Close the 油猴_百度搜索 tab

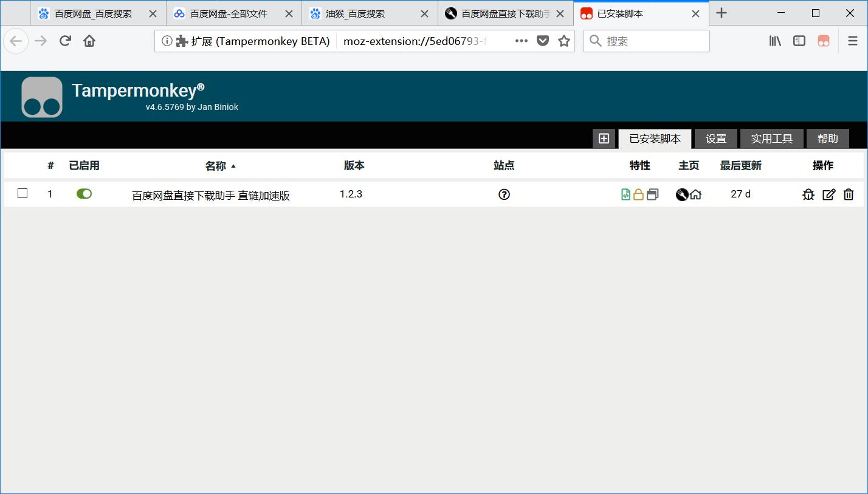click(x=425, y=13)
